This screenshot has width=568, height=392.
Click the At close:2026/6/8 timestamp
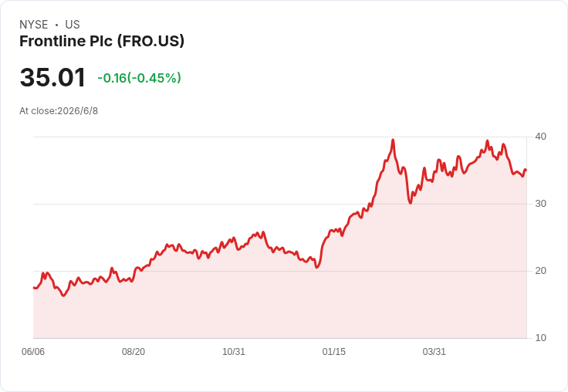tap(59, 111)
